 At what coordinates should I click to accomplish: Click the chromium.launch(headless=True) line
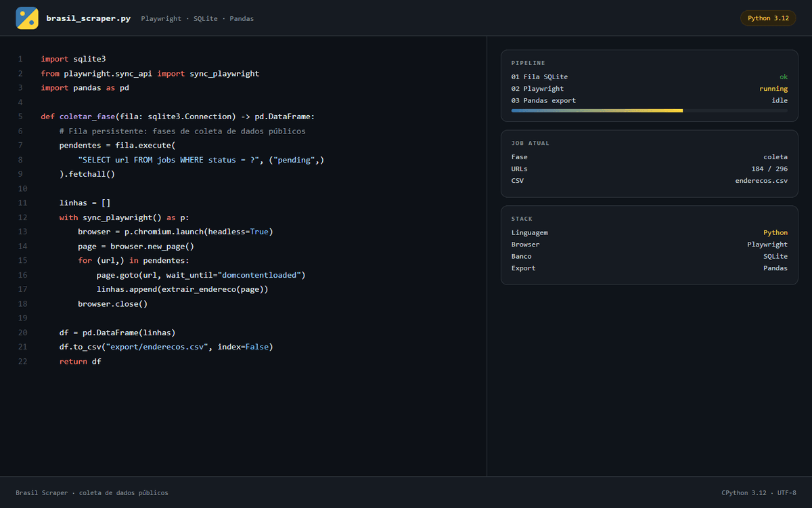(175, 232)
